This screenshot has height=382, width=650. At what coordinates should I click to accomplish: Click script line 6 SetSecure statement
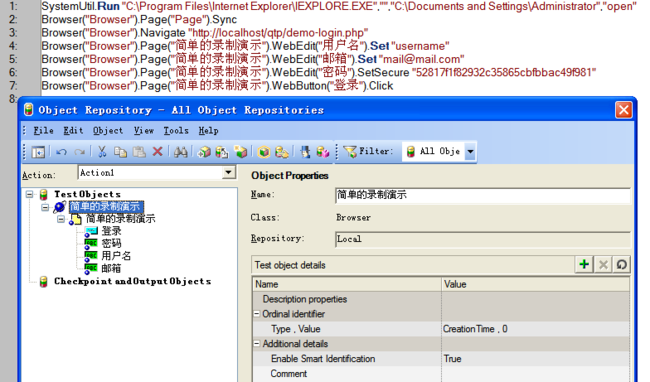tap(319, 73)
